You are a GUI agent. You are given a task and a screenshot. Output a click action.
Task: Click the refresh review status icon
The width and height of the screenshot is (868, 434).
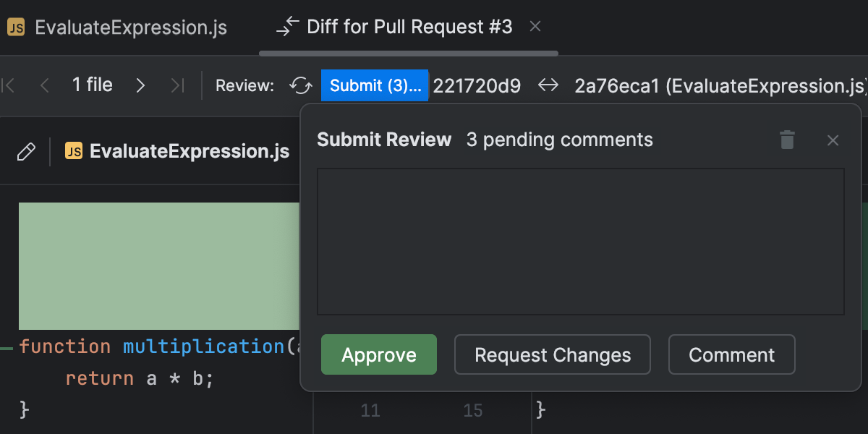point(300,85)
